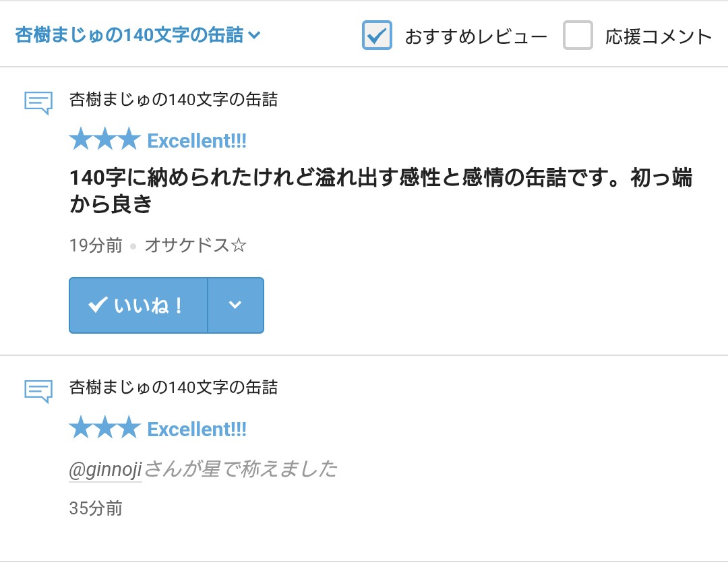Click the three stars above the 19分前 review
This screenshot has height=573, width=728.
[x=104, y=140]
